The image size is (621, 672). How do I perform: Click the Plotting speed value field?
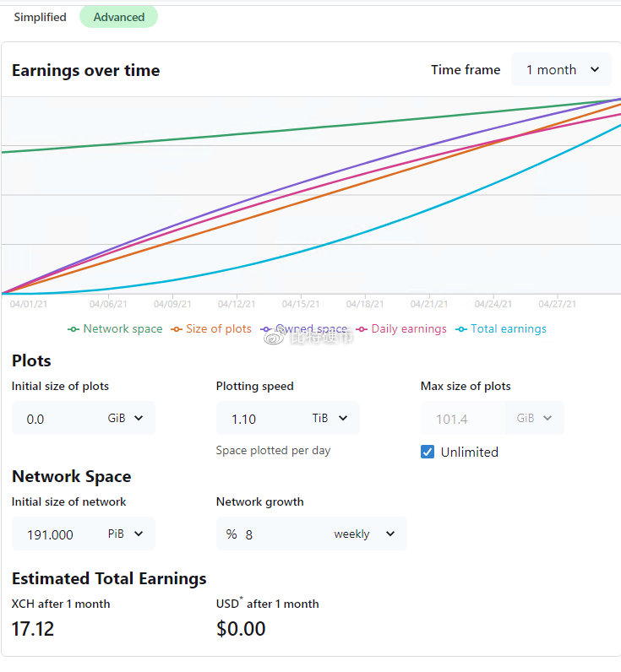(x=258, y=418)
